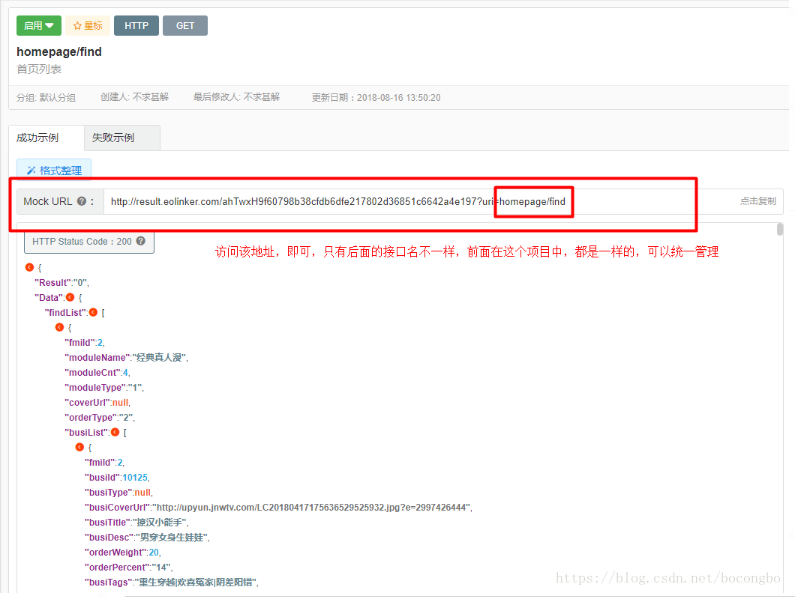Screen dimensions: 795x597
Task: Select the homepage/find title text
Action: (x=59, y=52)
